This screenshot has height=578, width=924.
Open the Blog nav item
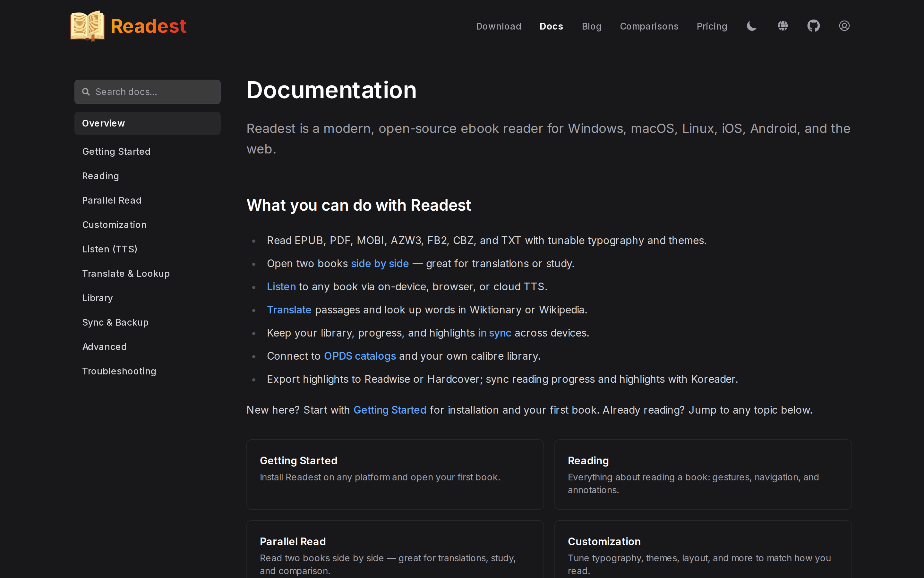[591, 26]
